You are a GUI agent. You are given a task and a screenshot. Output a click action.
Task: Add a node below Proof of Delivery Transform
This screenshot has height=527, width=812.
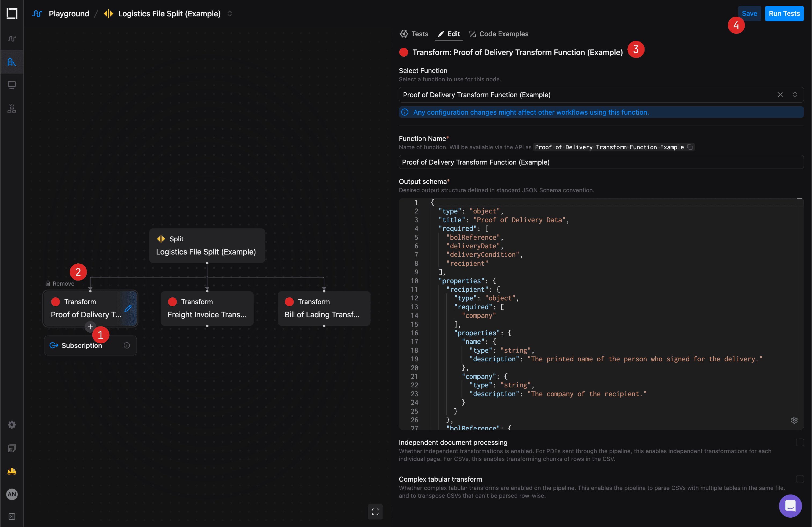pyautogui.click(x=90, y=327)
